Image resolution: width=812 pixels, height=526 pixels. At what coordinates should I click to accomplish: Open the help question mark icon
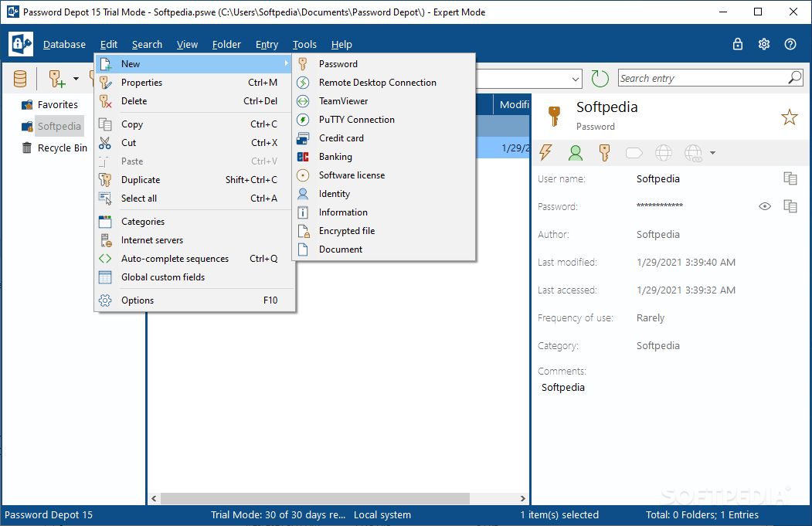(x=790, y=44)
